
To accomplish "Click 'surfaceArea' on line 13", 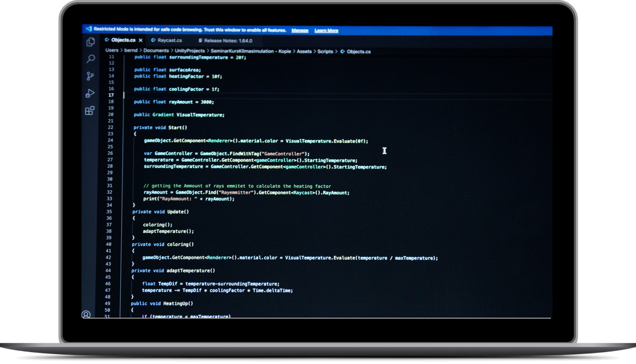I will pos(183,70).
